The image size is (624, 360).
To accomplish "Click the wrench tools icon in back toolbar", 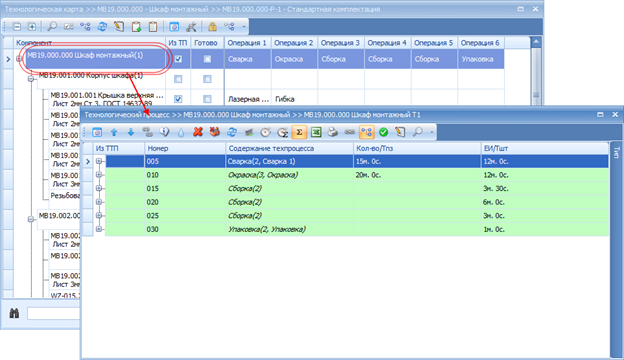I will [x=191, y=27].
